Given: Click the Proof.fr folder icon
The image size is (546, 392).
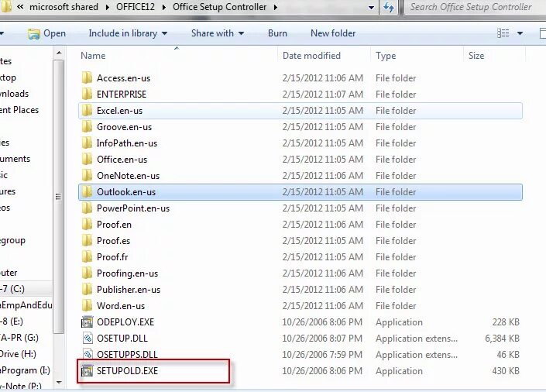Looking at the screenshot, I should [87, 256].
